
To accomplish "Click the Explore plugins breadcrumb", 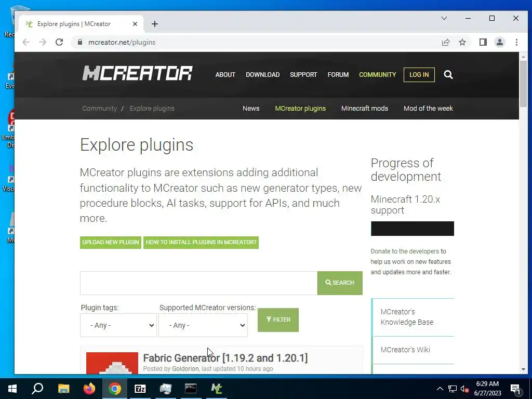I will click(152, 108).
